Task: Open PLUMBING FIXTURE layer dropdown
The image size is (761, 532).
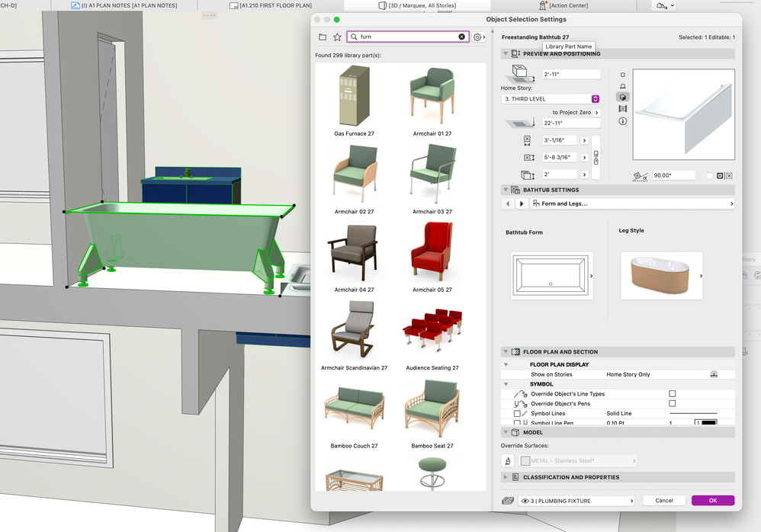Action: 576,501
